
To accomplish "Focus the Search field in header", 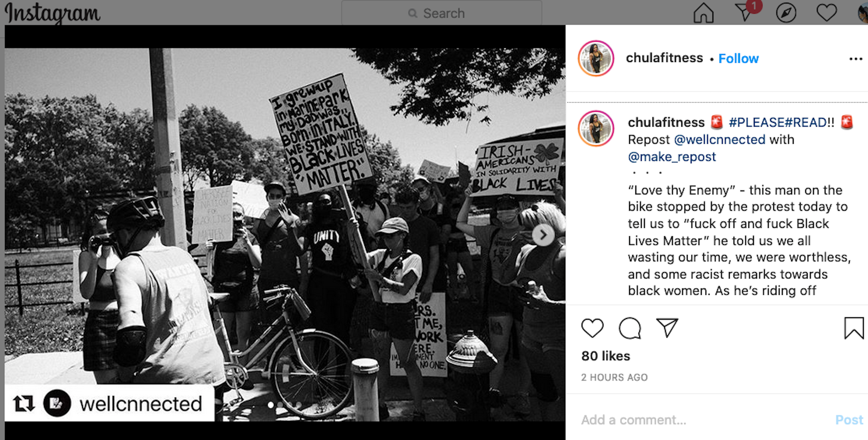I will [441, 13].
